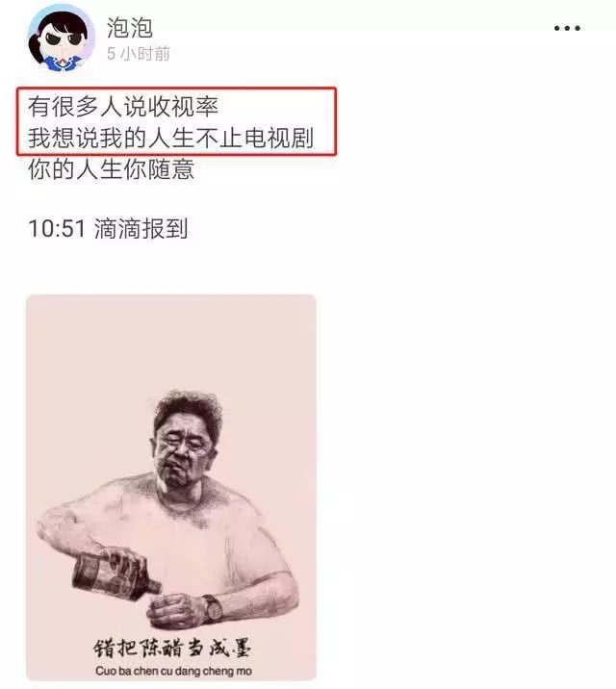This screenshot has height=689, width=616.
Task: Click the text 10:51 滴滴报到
Action: [x=108, y=228]
